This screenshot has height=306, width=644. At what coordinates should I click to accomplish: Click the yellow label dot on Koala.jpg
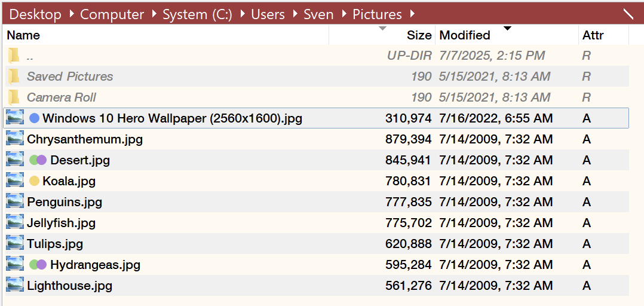click(x=35, y=180)
